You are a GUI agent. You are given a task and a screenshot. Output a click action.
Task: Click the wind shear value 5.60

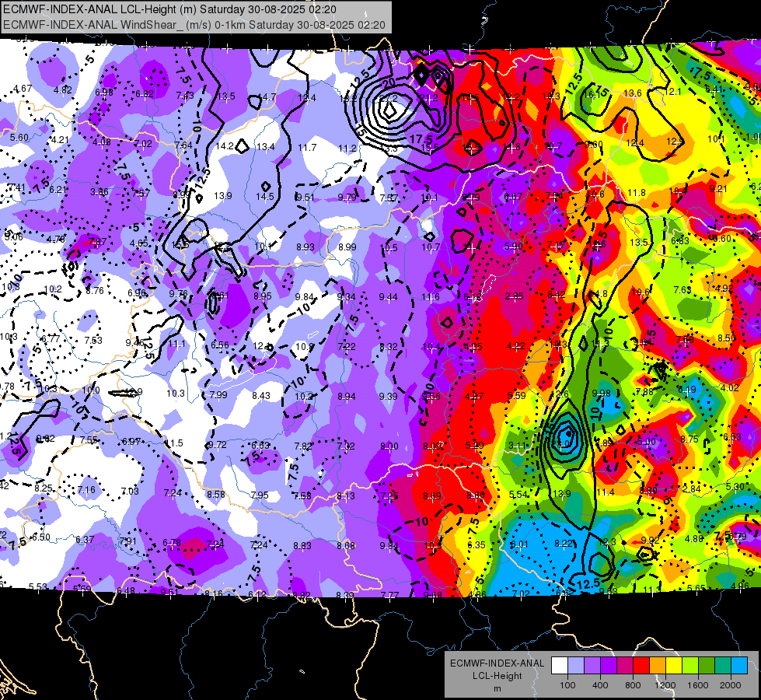pyautogui.click(x=19, y=138)
